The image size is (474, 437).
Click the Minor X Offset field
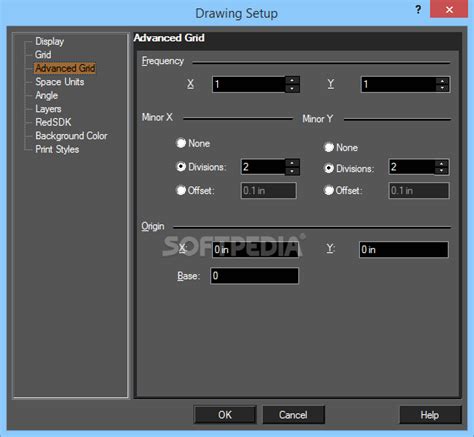pyautogui.click(x=268, y=191)
